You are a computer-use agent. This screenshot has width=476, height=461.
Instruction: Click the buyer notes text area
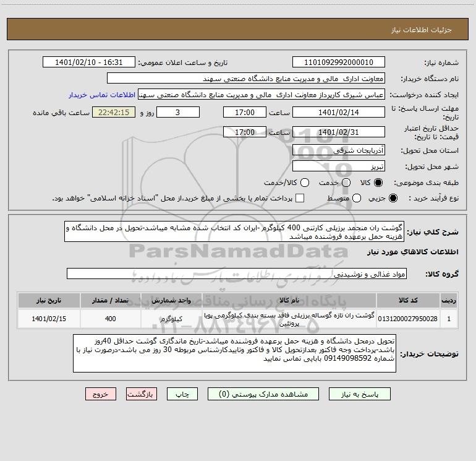point(234,353)
